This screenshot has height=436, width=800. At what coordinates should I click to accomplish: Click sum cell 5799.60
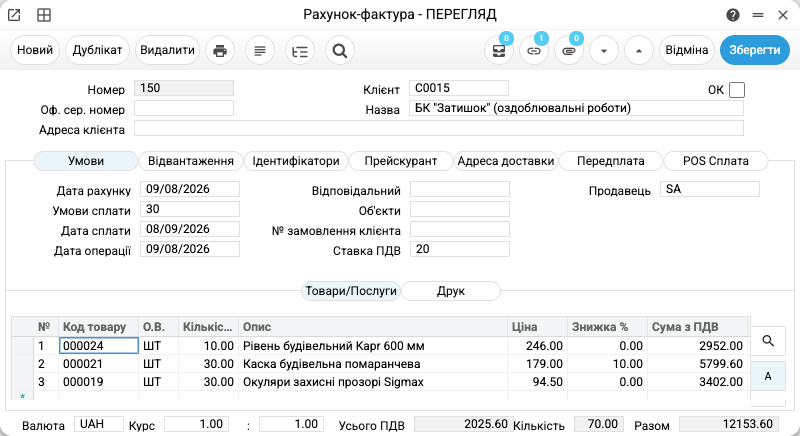pyautogui.click(x=698, y=364)
